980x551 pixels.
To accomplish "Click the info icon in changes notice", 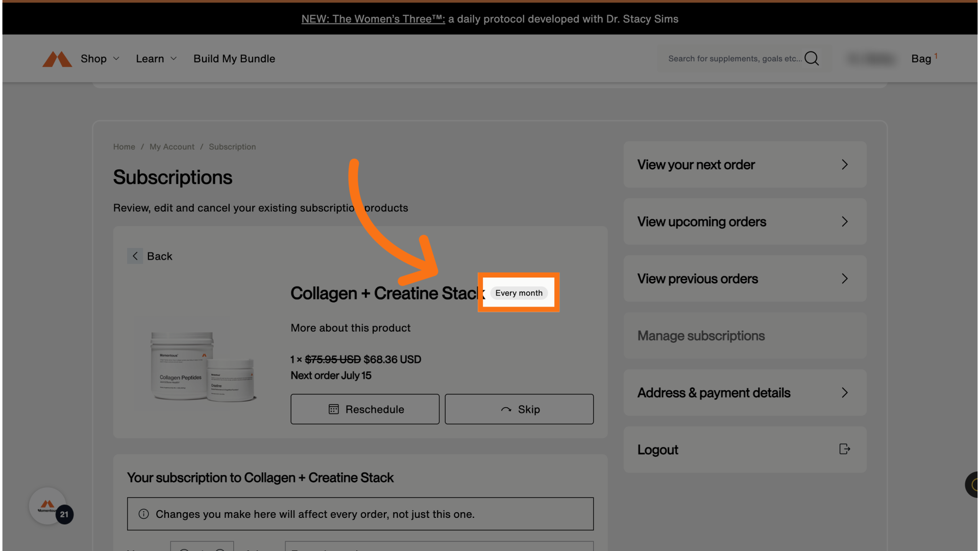I will pyautogui.click(x=144, y=514).
